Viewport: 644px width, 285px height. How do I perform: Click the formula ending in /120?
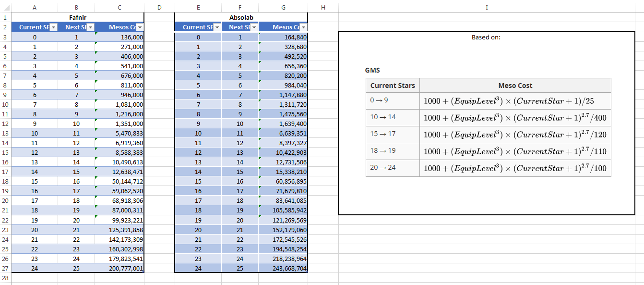click(x=515, y=135)
